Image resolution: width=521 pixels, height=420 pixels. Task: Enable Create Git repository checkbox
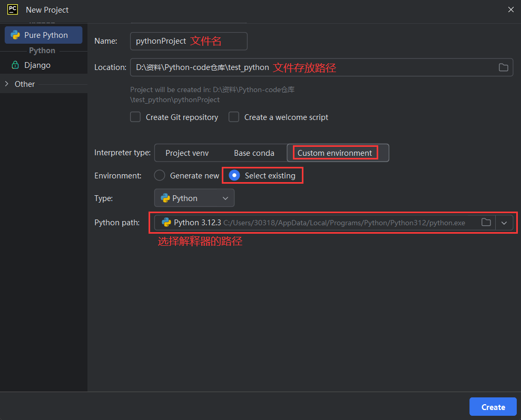coord(135,117)
